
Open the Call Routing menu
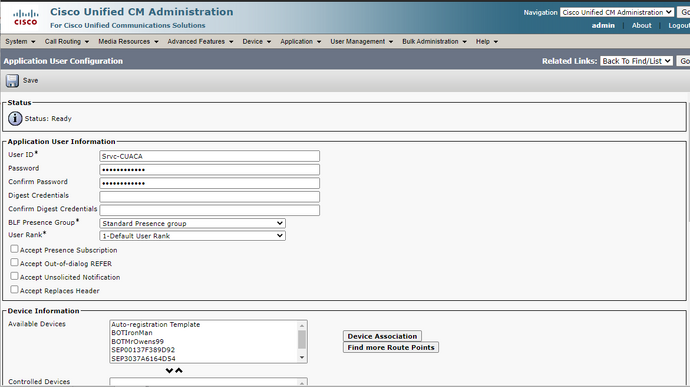click(67, 41)
